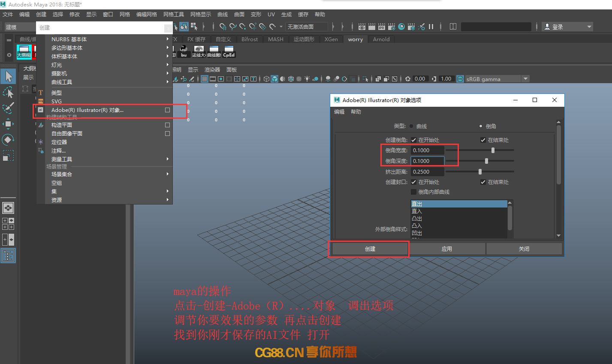This screenshot has height=364, width=612.
Task: Activate the Paint Selection brush tool
Action: [9, 108]
